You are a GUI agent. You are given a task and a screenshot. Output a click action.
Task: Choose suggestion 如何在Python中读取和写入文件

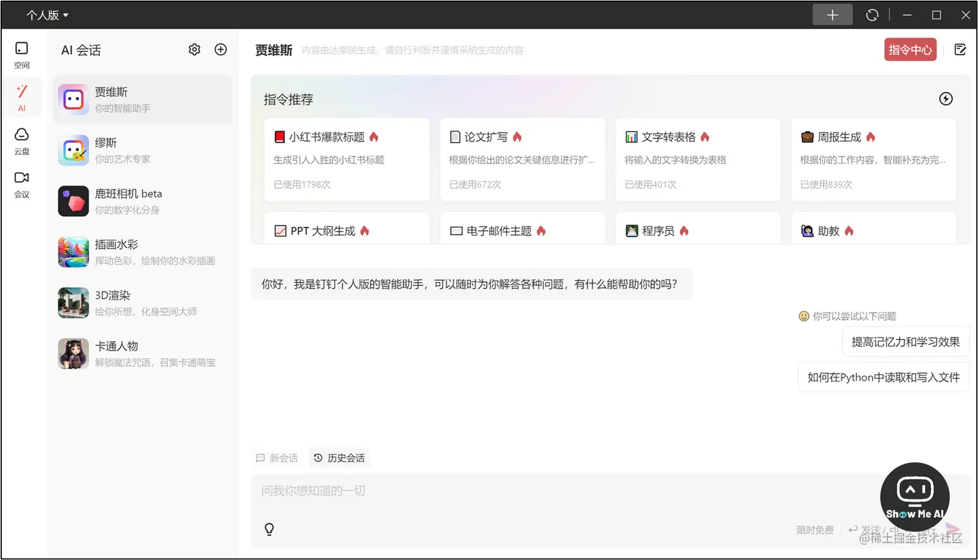(x=884, y=377)
